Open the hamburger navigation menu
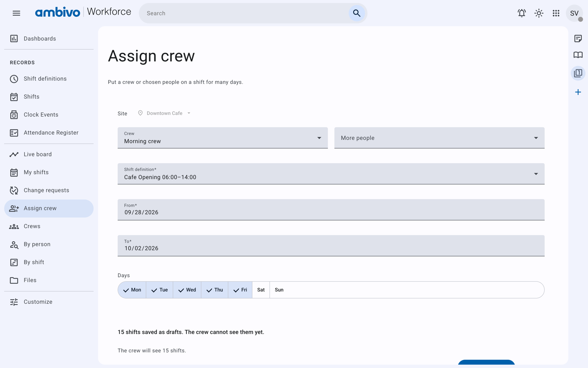 [16, 13]
